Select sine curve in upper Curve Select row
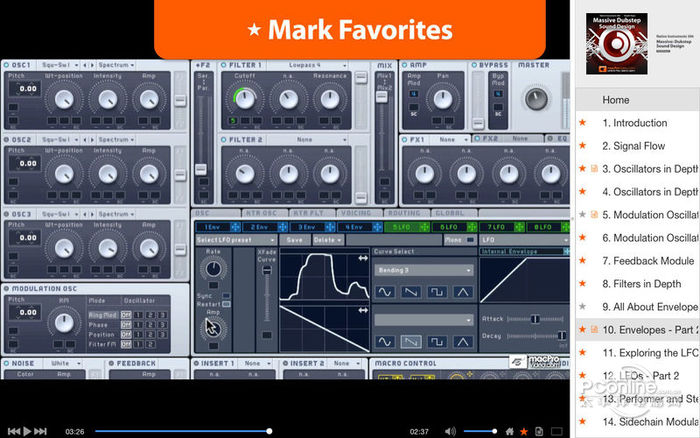 click(385, 292)
